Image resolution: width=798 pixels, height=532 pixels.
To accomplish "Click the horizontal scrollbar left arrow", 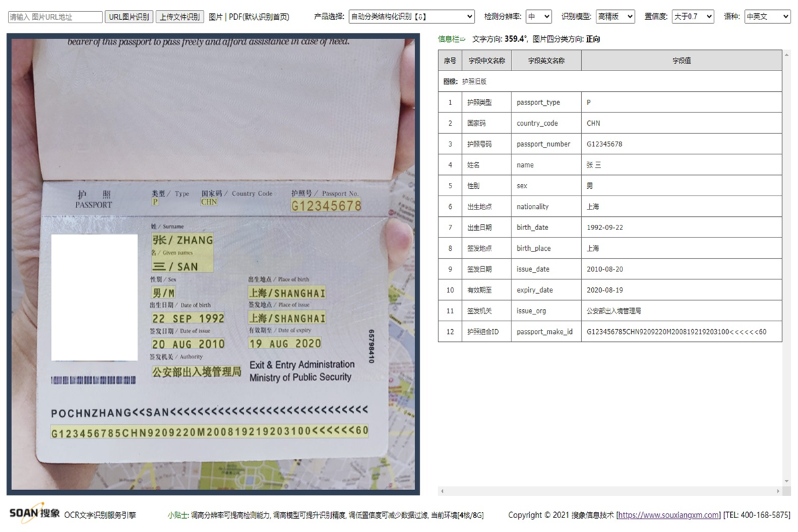I will point(442,491).
